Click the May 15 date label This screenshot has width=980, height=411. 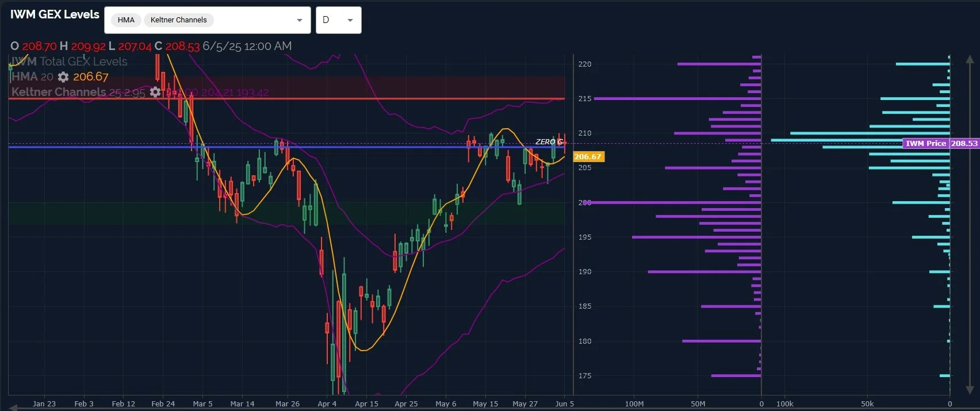[x=485, y=404]
